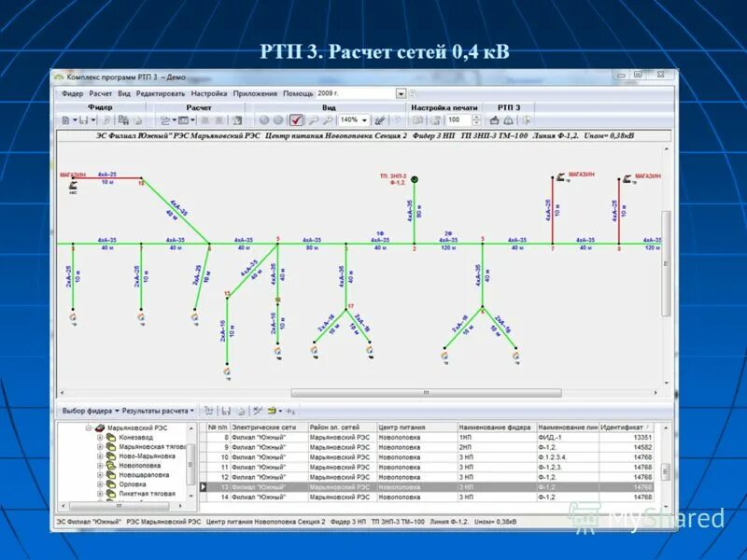Select the Новошараповка tree item
The width and height of the screenshot is (747, 560).
pos(144,475)
